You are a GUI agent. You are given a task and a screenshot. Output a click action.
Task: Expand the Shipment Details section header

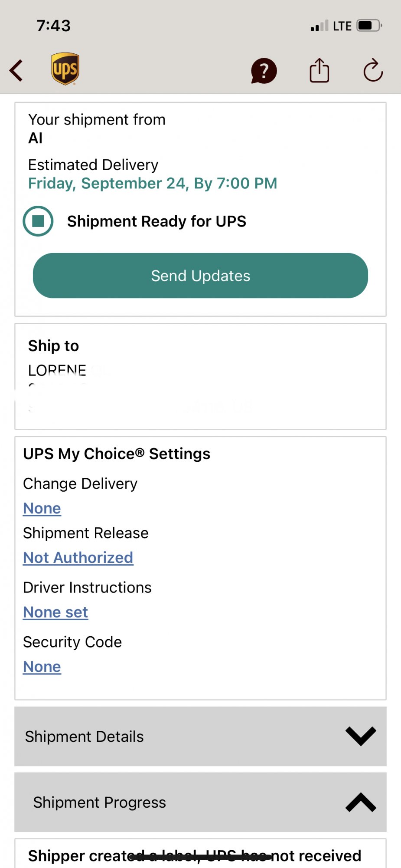click(x=173, y=736)
